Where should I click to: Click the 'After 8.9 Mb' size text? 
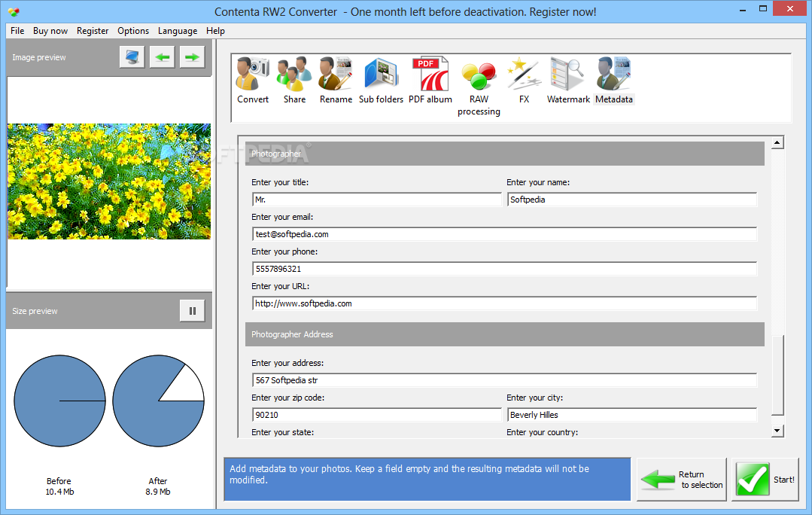point(158,486)
